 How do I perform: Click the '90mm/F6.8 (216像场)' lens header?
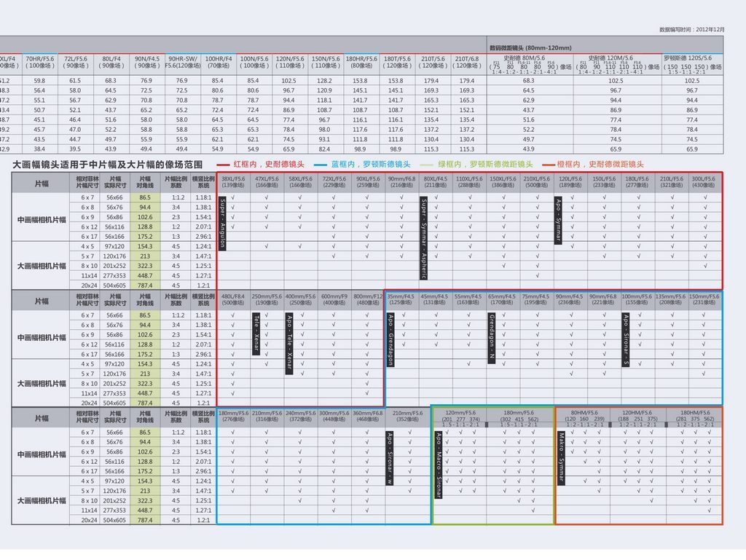[x=401, y=181]
